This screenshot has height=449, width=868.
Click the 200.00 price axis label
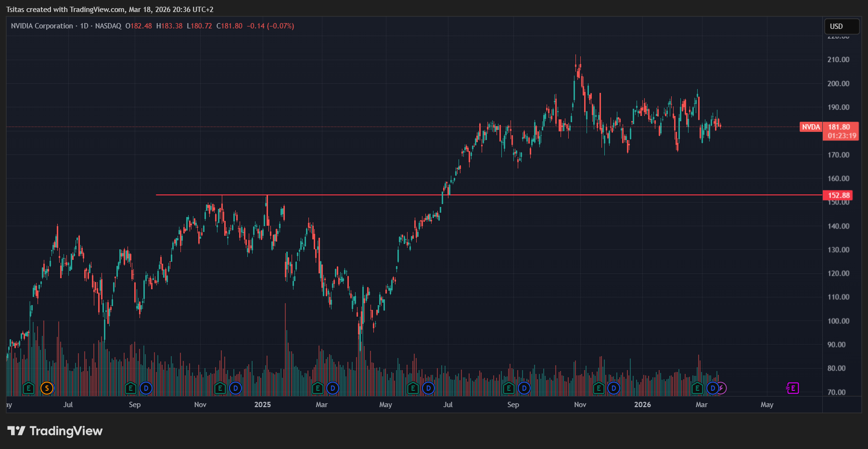[x=838, y=84]
